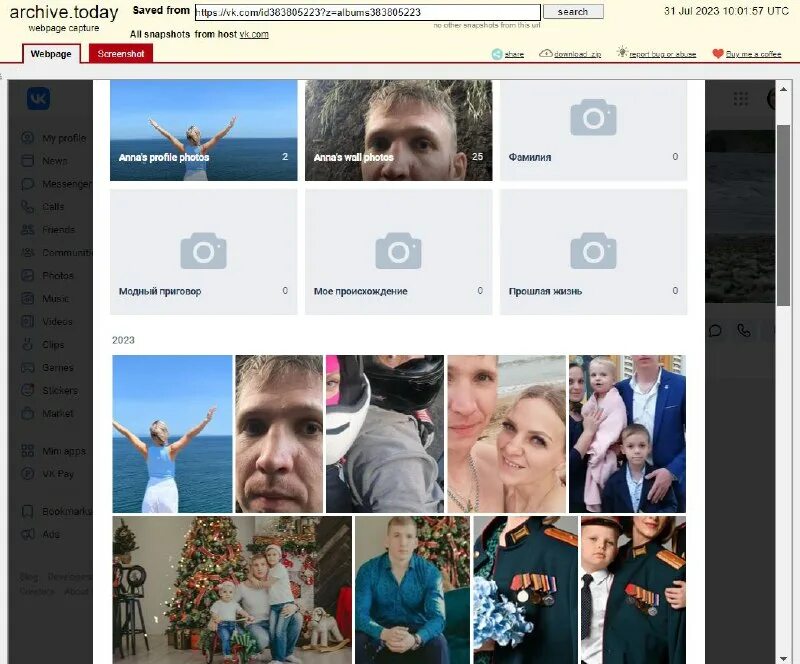Click the message bubble icon on profile

click(x=715, y=331)
